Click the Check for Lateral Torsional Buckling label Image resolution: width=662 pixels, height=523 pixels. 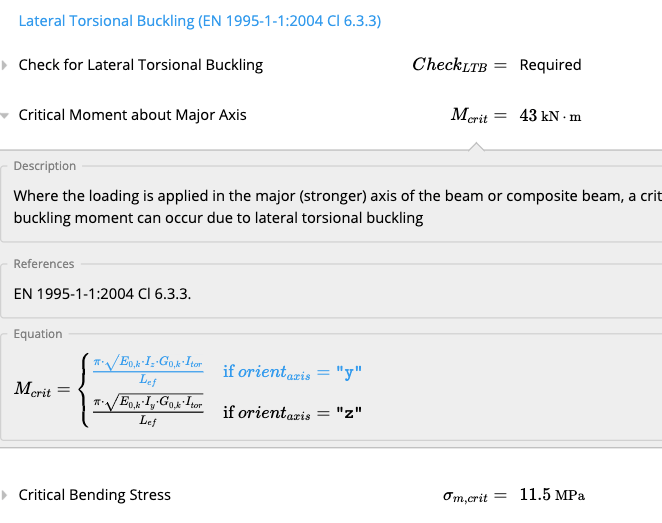[x=141, y=65]
